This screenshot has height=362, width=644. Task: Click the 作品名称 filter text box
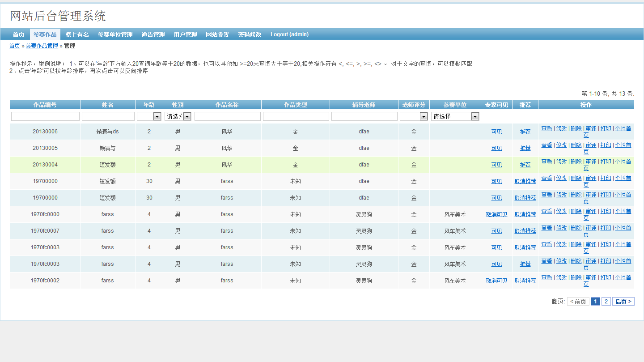click(227, 116)
